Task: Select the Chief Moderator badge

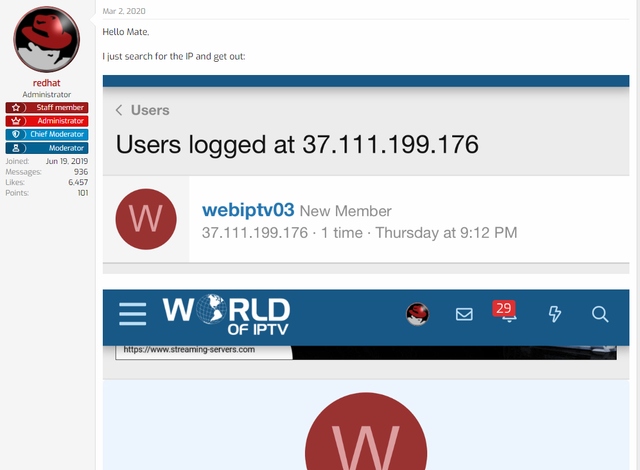Action: [47, 134]
